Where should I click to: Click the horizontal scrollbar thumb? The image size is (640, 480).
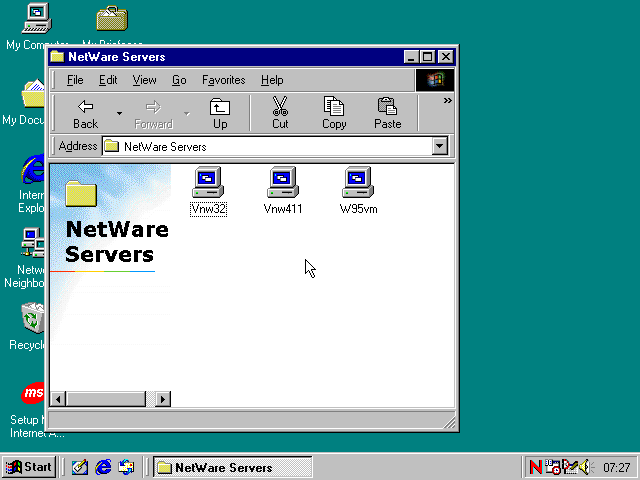(x=106, y=399)
